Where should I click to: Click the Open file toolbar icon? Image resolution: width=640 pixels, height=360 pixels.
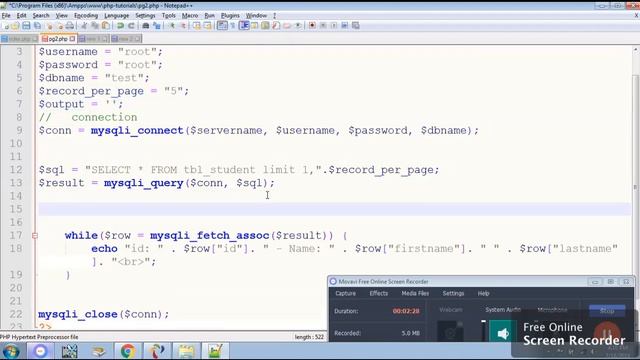(x=15, y=26)
